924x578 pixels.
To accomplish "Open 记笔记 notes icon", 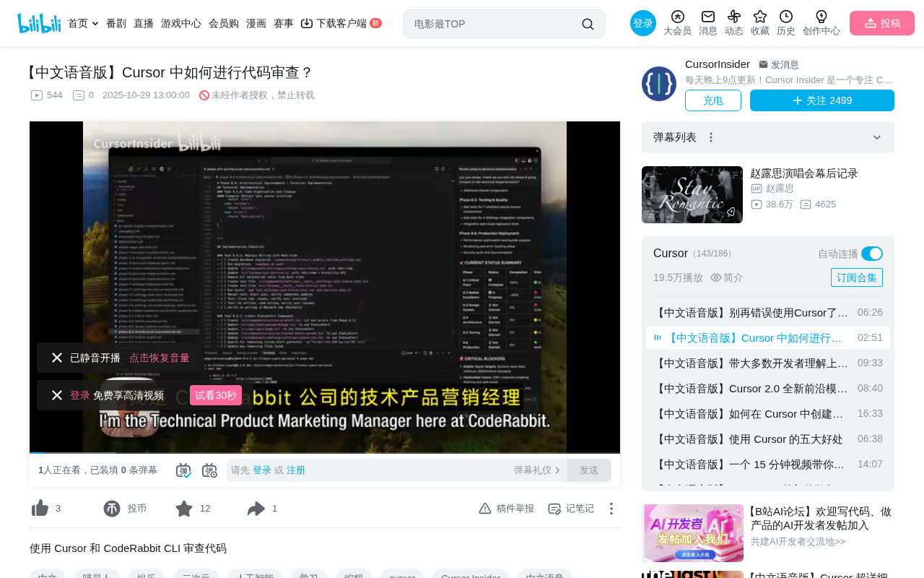I will click(x=554, y=509).
